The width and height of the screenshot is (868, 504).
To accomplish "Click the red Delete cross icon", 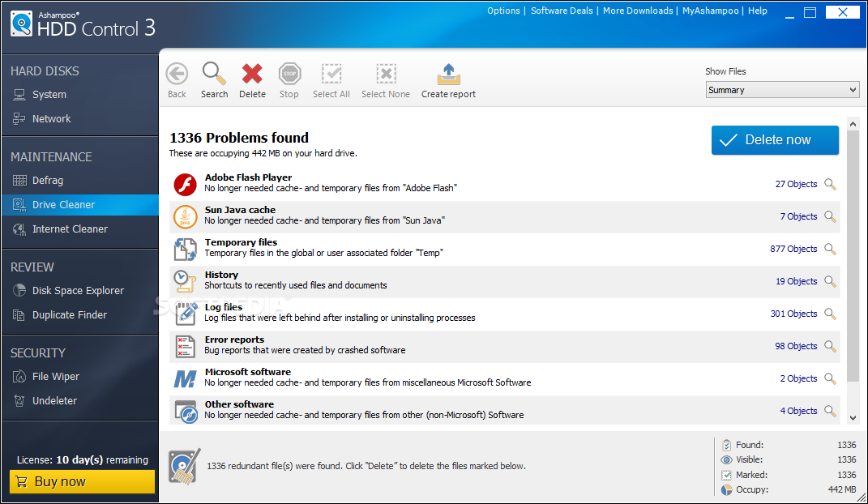I will point(252,74).
